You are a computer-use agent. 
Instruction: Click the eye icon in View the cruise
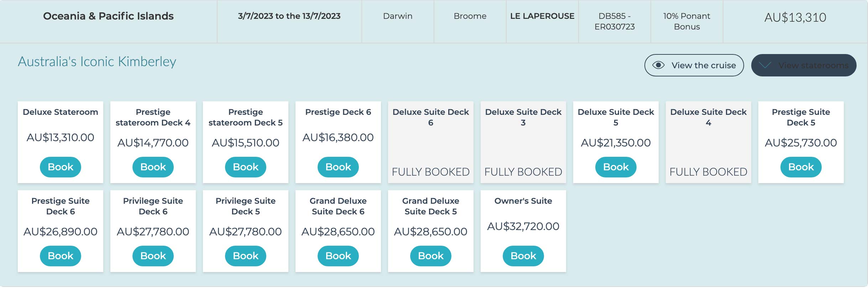(658, 65)
